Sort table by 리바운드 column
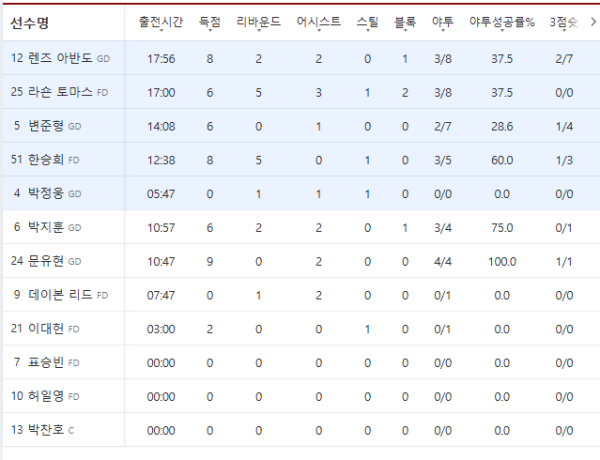The image size is (600, 460). click(259, 22)
